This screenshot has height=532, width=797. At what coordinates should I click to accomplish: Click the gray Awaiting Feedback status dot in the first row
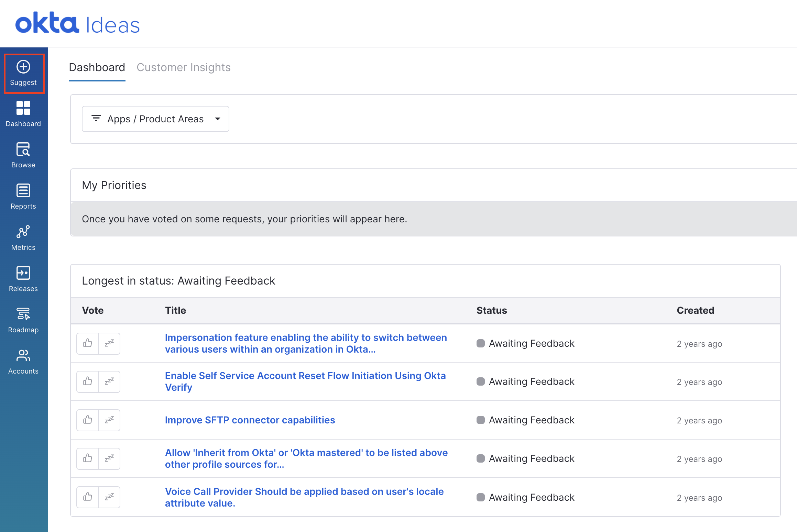click(x=480, y=343)
